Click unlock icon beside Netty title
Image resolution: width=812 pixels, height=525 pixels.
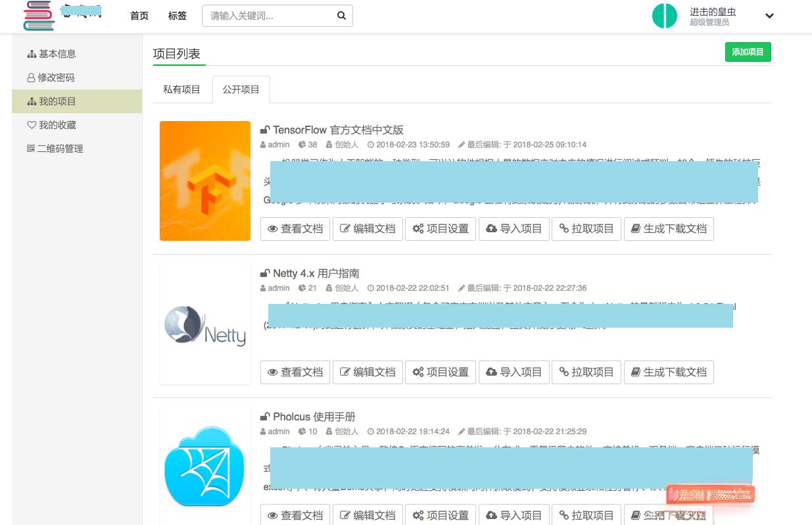265,274
